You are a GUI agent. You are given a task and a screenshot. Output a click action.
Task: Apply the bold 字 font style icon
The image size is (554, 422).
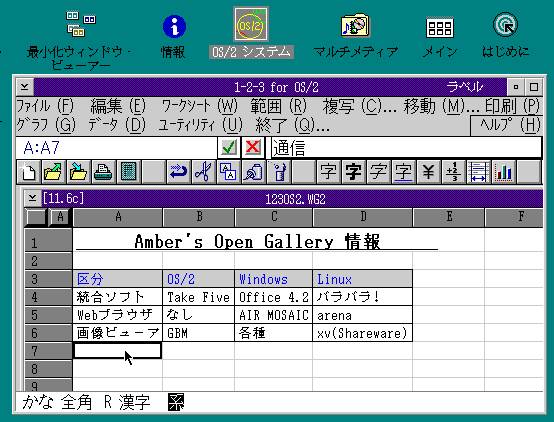point(354,172)
